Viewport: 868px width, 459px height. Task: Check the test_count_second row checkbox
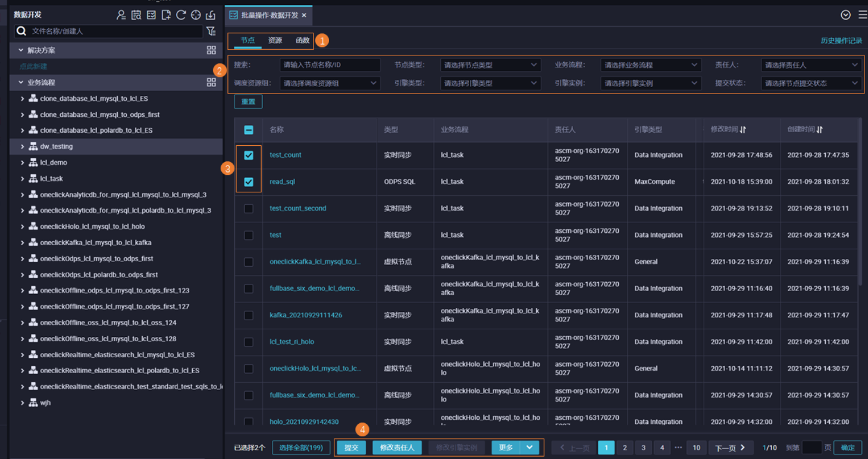[x=249, y=208]
